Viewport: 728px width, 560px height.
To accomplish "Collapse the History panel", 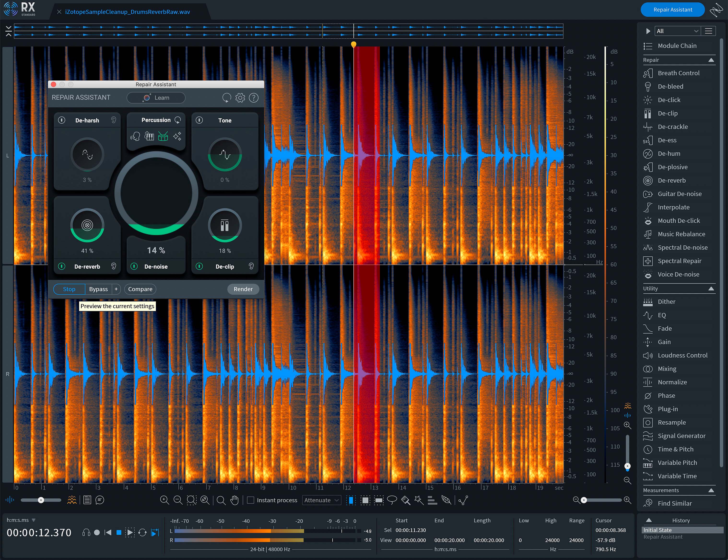I will click(x=649, y=520).
